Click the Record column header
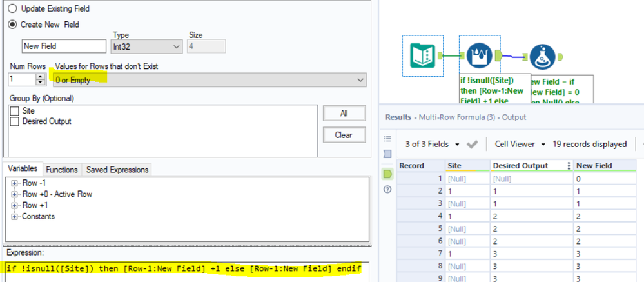The image size is (644, 282). click(x=420, y=166)
